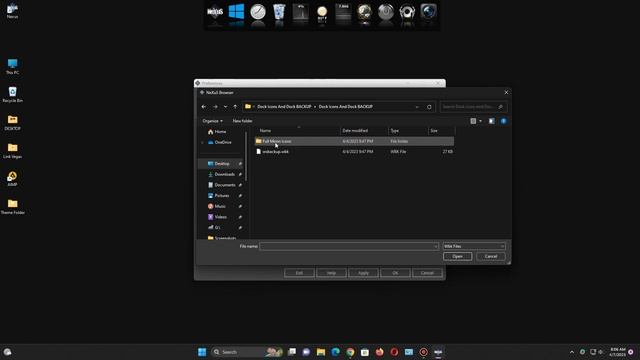Click Cancel in the Preferences window
The height and width of the screenshot is (360, 640).
point(427,273)
